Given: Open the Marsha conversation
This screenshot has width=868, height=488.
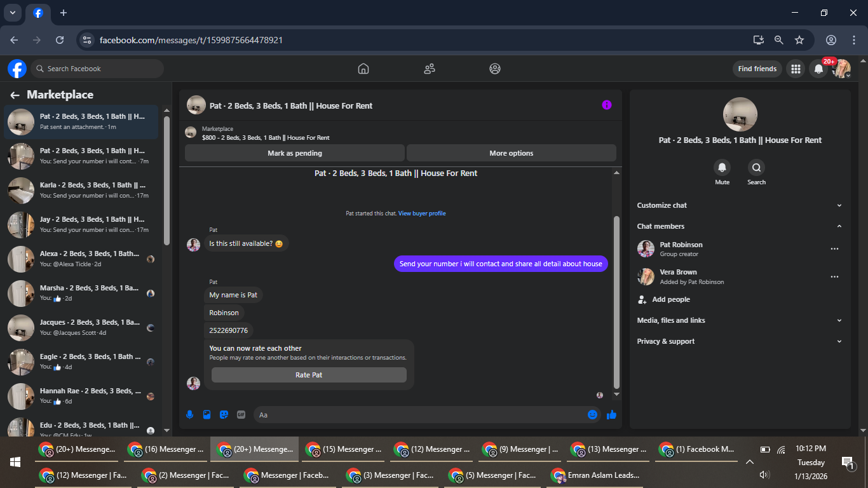Looking at the screenshot, I should [x=81, y=293].
